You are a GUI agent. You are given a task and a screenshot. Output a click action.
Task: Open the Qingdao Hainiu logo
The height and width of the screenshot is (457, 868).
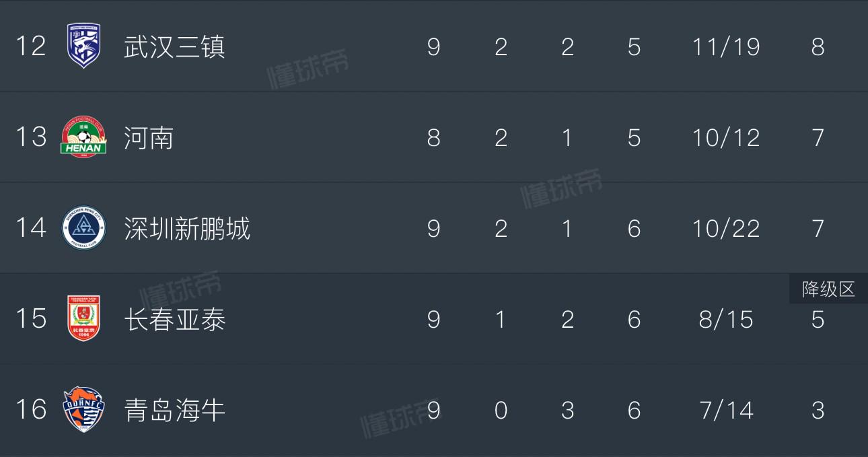coord(84,409)
